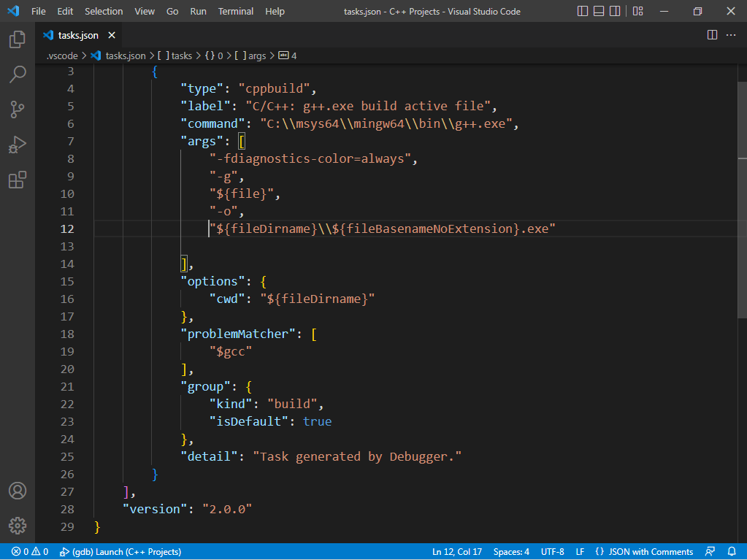Change encoding via UTF-8
The height and width of the screenshot is (560, 747).
click(x=552, y=551)
